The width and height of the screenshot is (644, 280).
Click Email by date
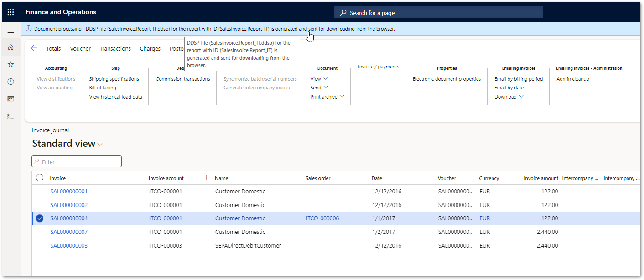[x=509, y=88]
